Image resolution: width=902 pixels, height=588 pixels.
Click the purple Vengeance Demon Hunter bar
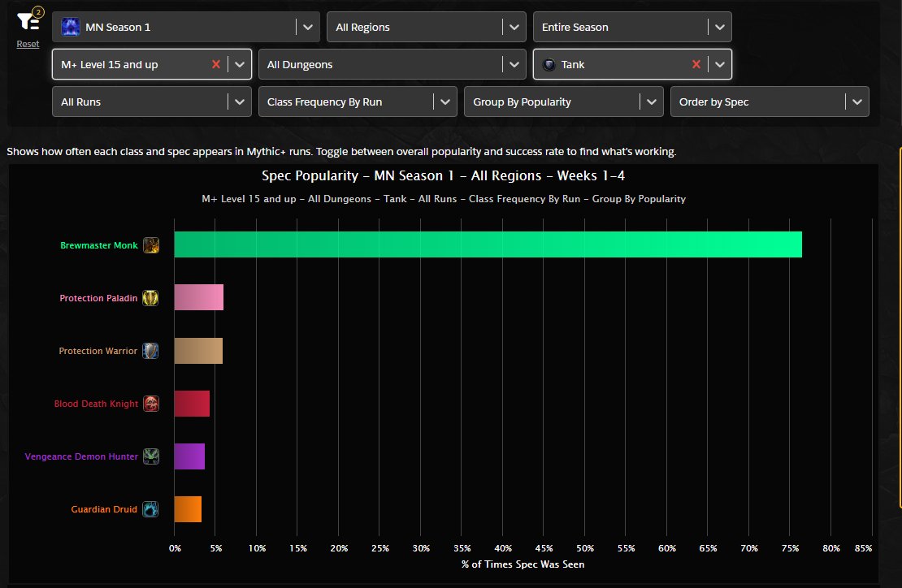tap(189, 456)
